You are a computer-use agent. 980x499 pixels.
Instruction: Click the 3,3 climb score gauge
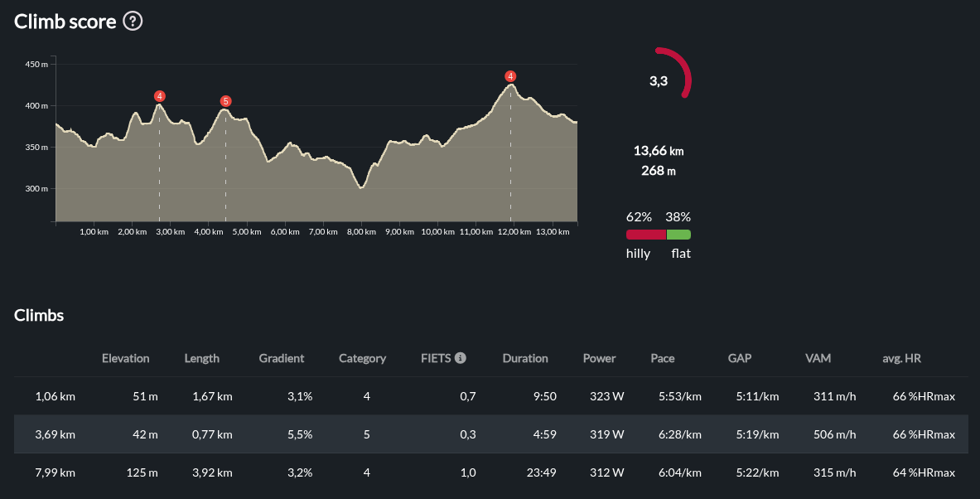[x=659, y=81]
